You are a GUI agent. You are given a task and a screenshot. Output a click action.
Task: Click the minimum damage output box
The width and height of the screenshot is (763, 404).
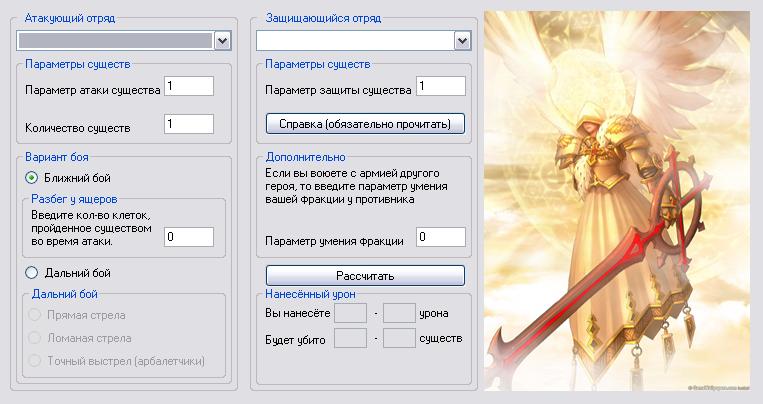pos(350,313)
